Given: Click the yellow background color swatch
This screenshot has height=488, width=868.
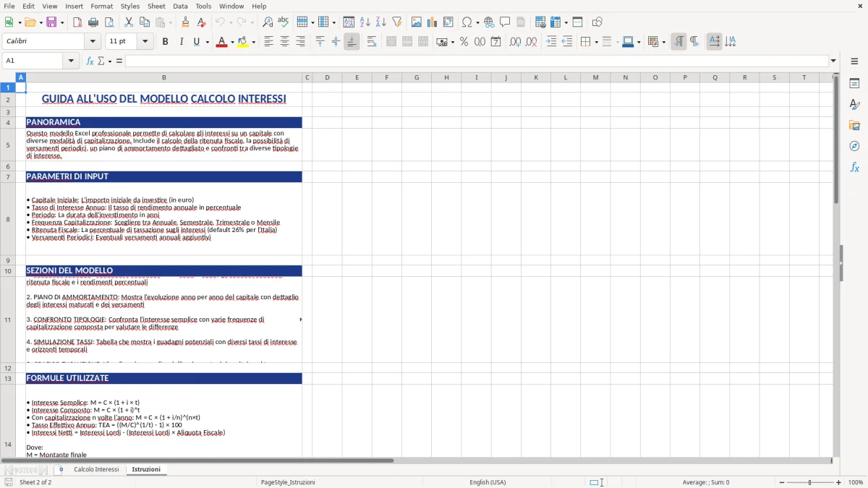Looking at the screenshot, I should (x=243, y=42).
